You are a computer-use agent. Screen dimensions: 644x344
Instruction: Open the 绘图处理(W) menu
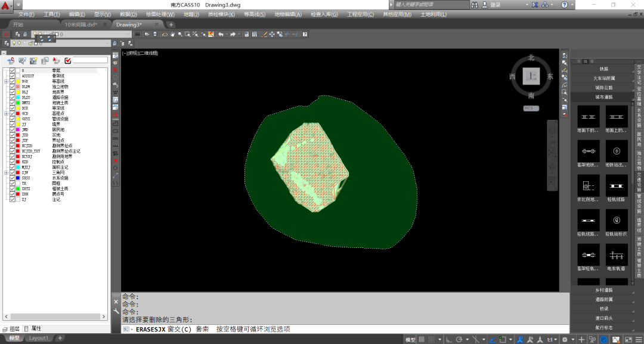pyautogui.click(x=160, y=14)
